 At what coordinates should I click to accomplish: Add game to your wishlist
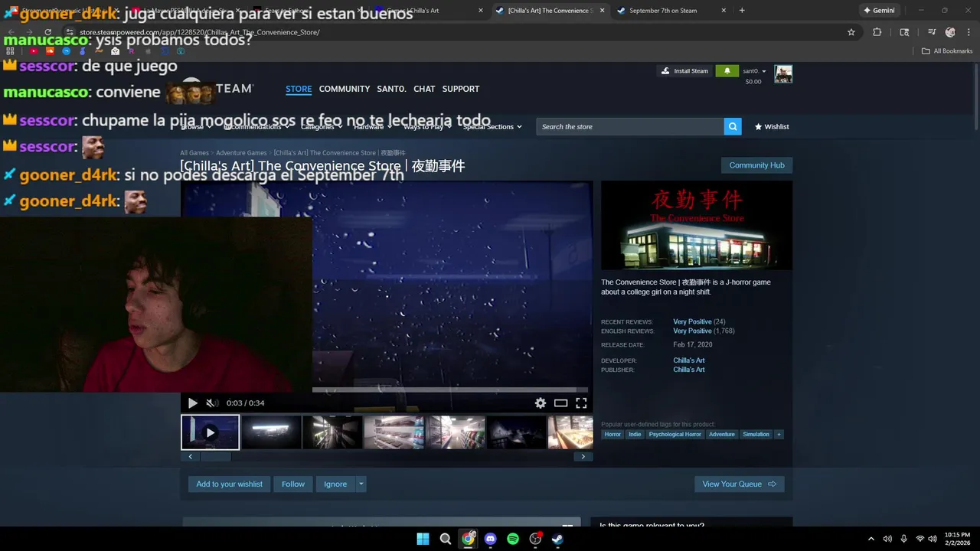[229, 484]
